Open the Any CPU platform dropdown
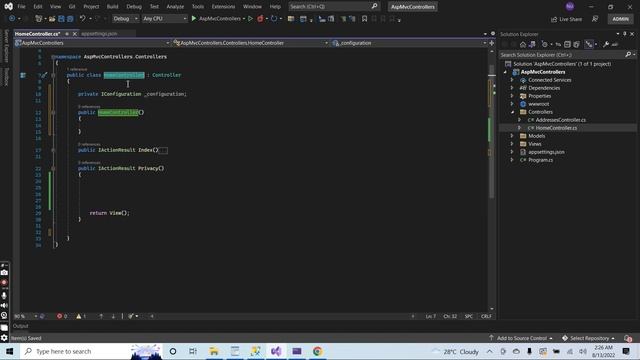This screenshot has width=640, height=360. click(x=164, y=19)
